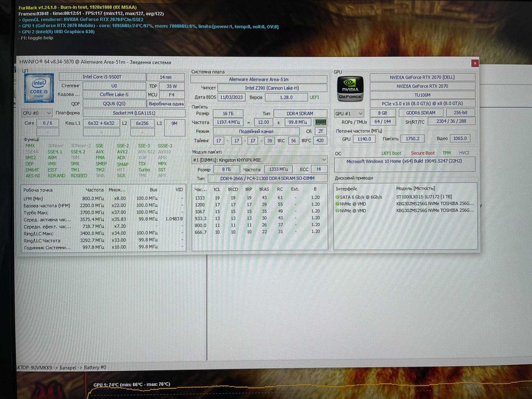
Task: Click the tRFC 420 timing value
Action: pos(320,140)
